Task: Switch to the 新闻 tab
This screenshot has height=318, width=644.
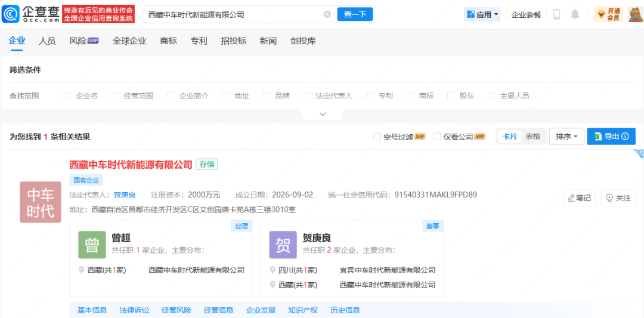Action: (268, 41)
